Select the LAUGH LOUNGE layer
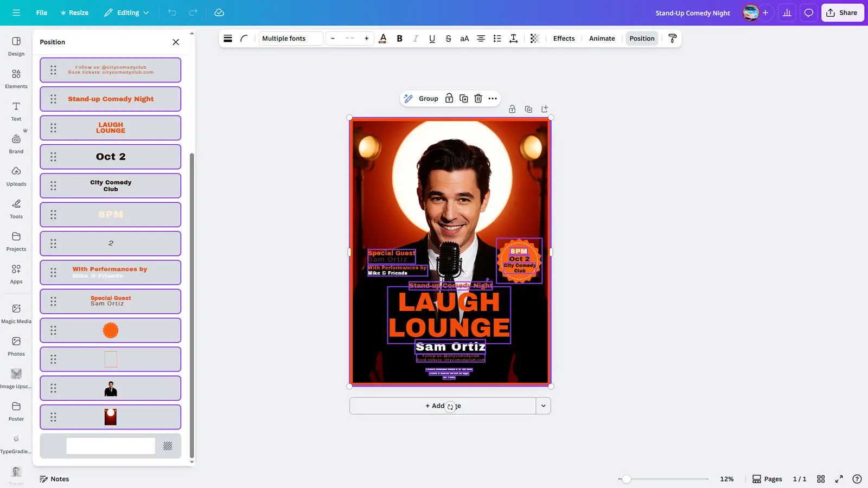The image size is (868, 488). [x=111, y=128]
